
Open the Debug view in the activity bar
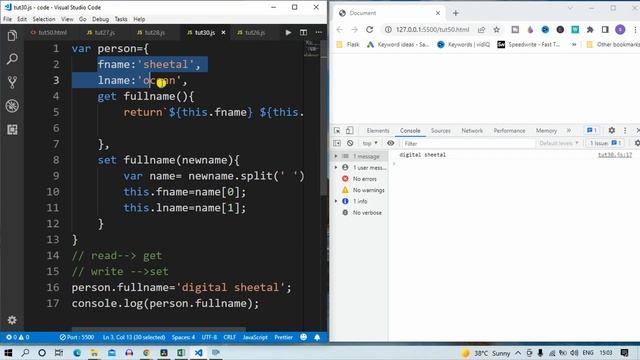click(x=12, y=106)
